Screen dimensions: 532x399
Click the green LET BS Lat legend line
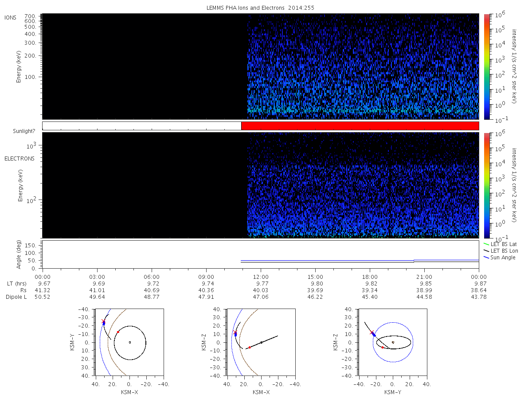pos(486,244)
